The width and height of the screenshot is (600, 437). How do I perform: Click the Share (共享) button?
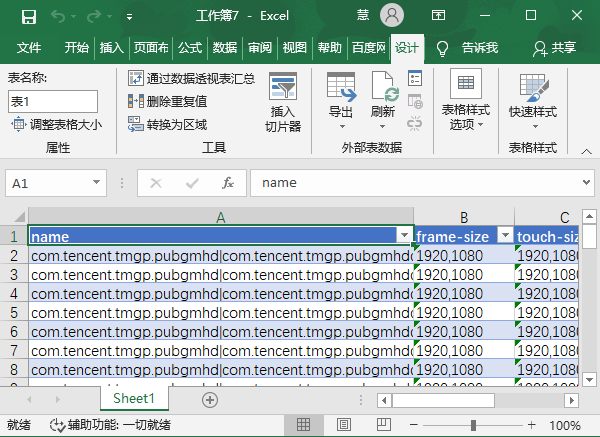[x=554, y=48]
